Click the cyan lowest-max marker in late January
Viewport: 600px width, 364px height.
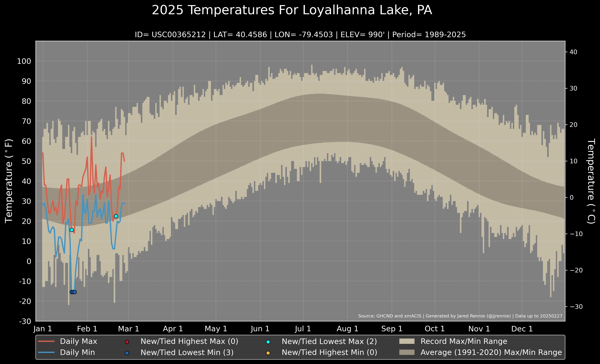[72, 230]
